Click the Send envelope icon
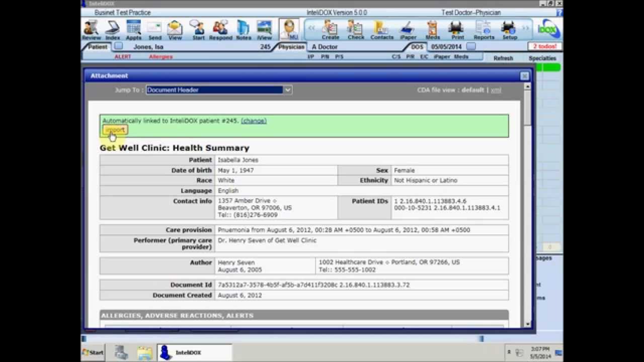This screenshot has width=644, height=362. coord(154,30)
